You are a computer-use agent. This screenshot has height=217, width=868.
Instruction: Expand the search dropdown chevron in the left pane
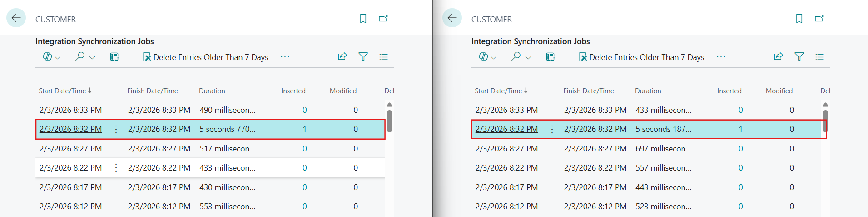point(92,57)
